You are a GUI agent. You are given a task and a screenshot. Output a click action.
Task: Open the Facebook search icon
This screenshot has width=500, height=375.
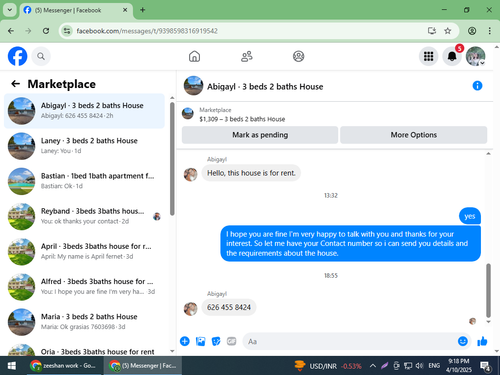click(41, 56)
